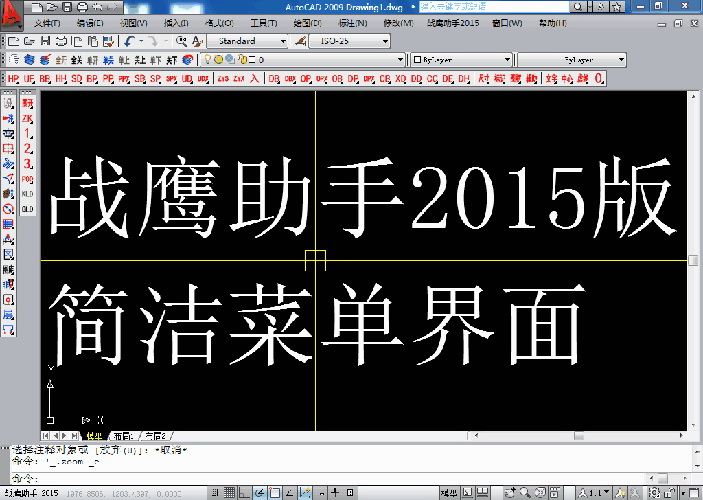This screenshot has height=500, width=703.
Task: Click the red 3 button in side toolbar
Action: (28, 164)
